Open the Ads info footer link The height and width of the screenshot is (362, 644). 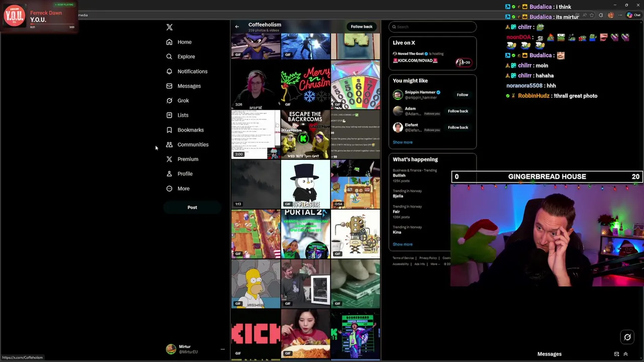point(420,264)
